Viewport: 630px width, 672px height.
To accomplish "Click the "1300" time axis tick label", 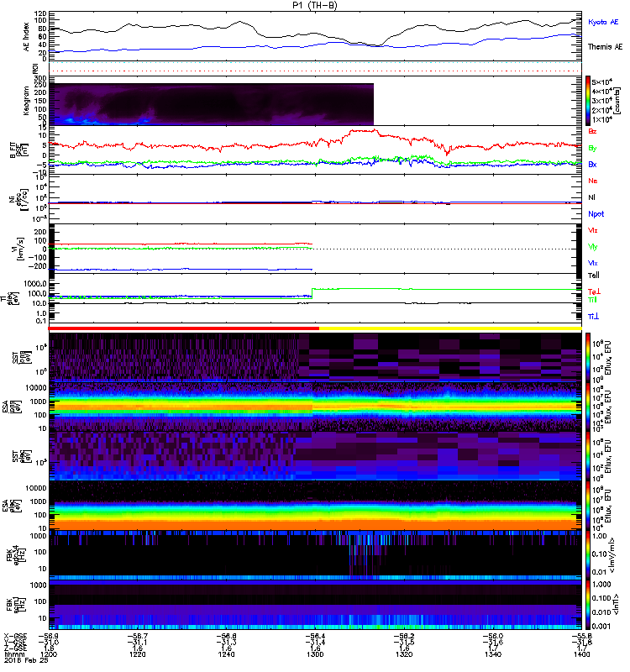I will click(315, 654).
